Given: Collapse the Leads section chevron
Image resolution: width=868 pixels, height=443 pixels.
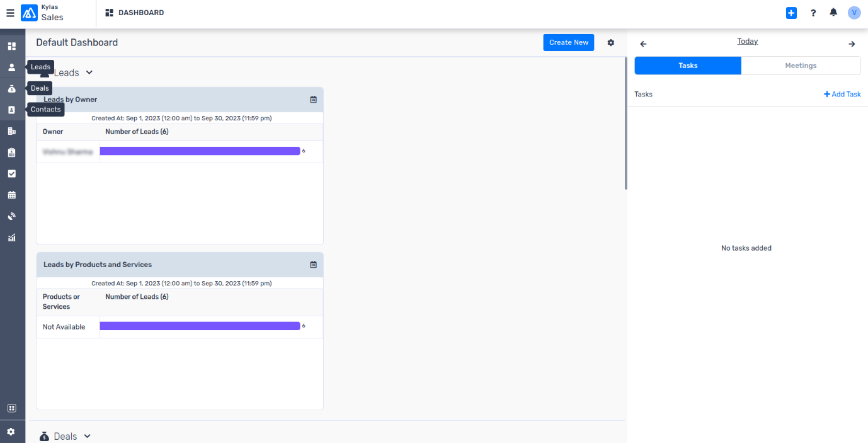Looking at the screenshot, I should coord(89,72).
